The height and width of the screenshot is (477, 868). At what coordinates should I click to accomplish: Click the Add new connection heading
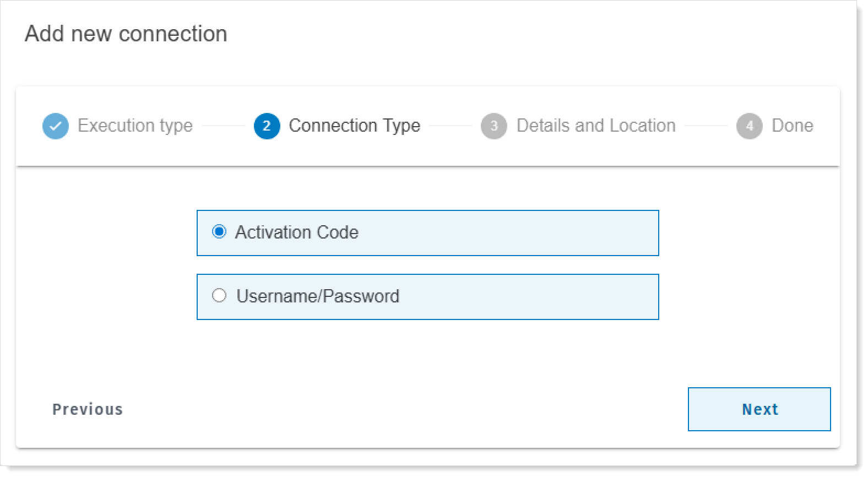point(126,34)
